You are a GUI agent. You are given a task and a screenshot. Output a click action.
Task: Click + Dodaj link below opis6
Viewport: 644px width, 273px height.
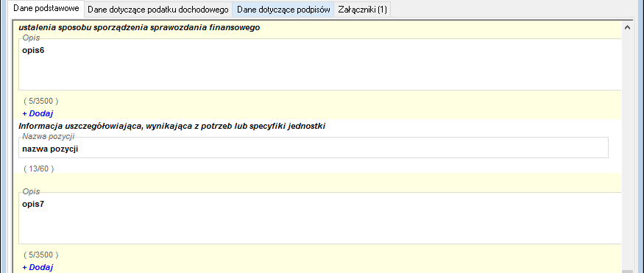[x=38, y=114]
